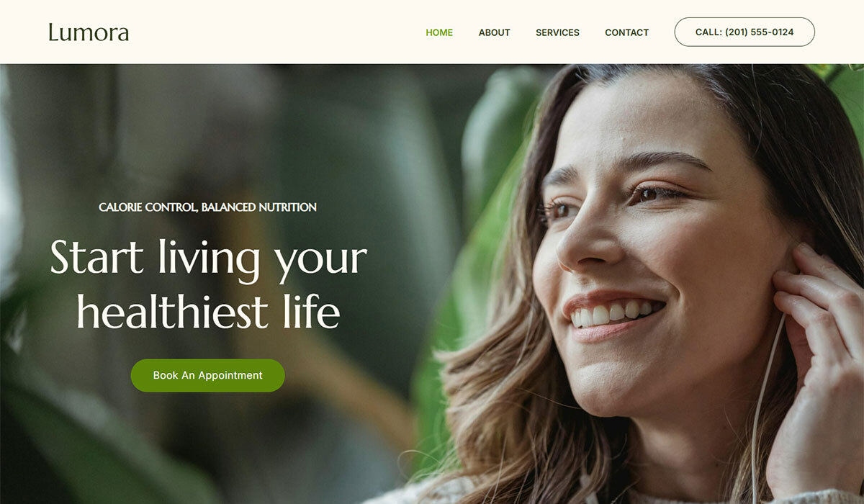Click the Book An Appointment button
Image resolution: width=864 pixels, height=504 pixels.
[x=207, y=375]
